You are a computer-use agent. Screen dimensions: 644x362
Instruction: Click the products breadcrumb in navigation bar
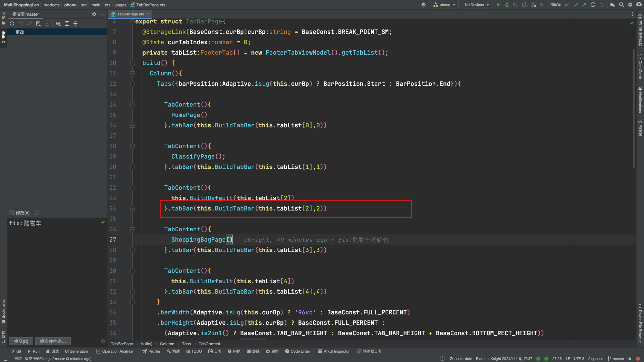51,5
